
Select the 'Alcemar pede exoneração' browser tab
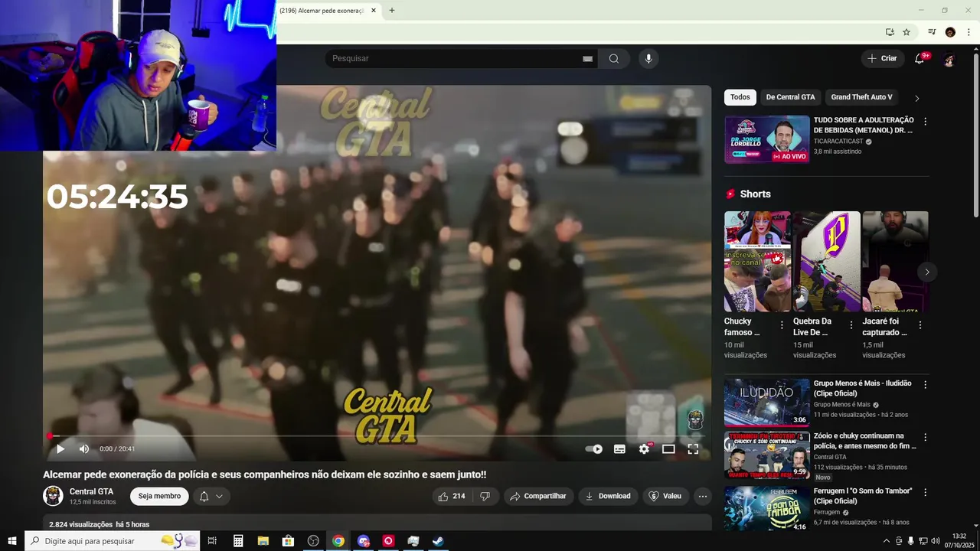[322, 11]
